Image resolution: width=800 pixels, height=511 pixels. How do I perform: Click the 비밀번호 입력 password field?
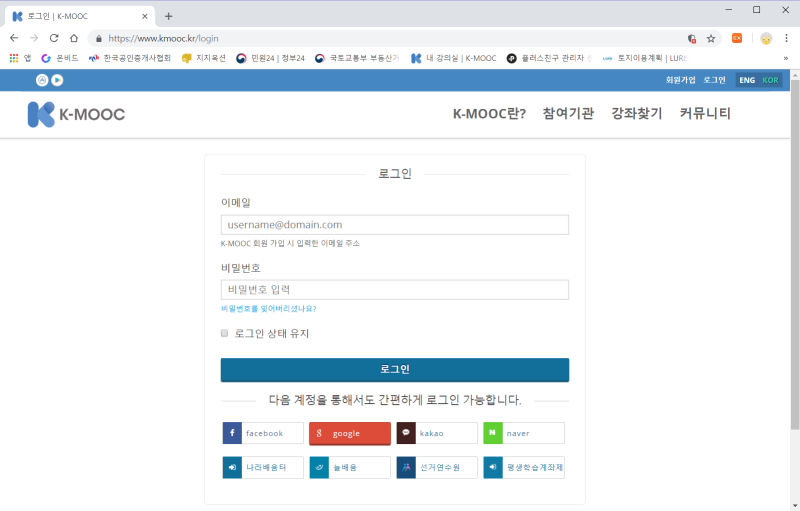coord(395,290)
